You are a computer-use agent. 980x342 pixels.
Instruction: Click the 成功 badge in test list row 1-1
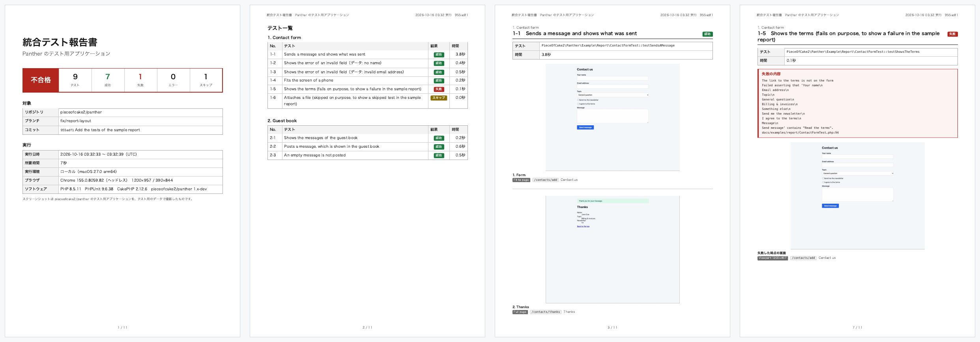pos(439,55)
